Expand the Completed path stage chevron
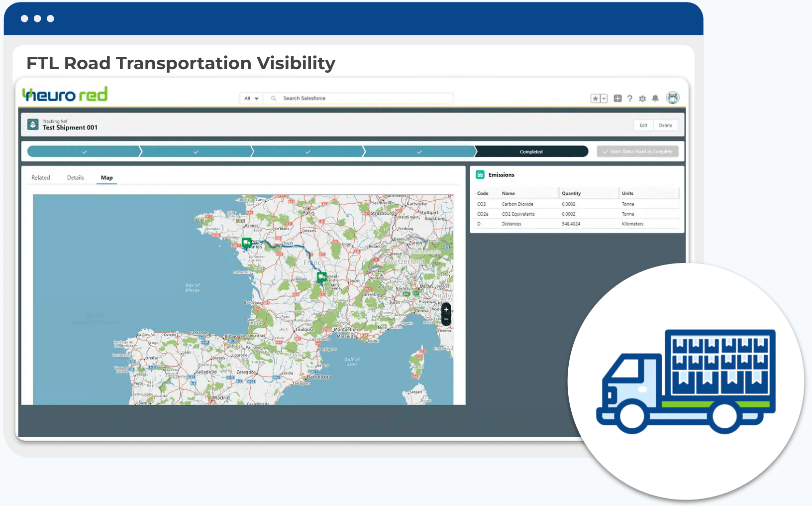The width and height of the screenshot is (812, 506). 531,151
